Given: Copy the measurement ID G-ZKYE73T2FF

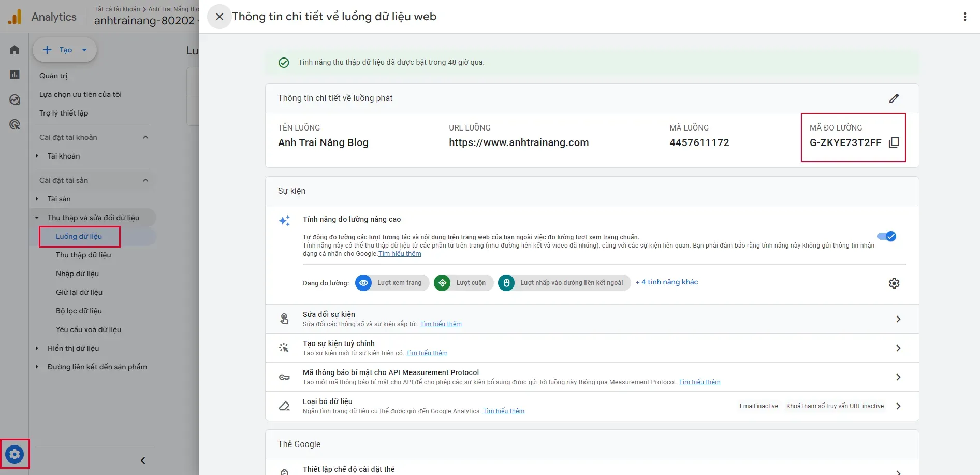Looking at the screenshot, I should coord(894,142).
